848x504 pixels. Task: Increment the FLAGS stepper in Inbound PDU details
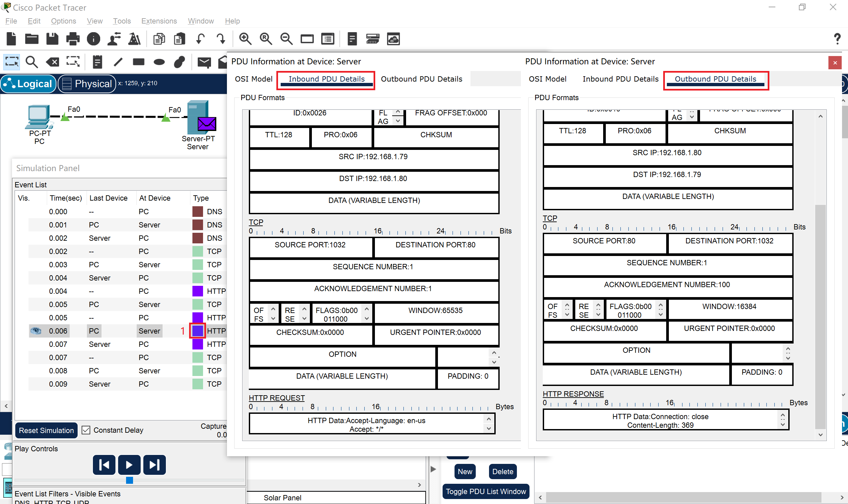(x=367, y=309)
